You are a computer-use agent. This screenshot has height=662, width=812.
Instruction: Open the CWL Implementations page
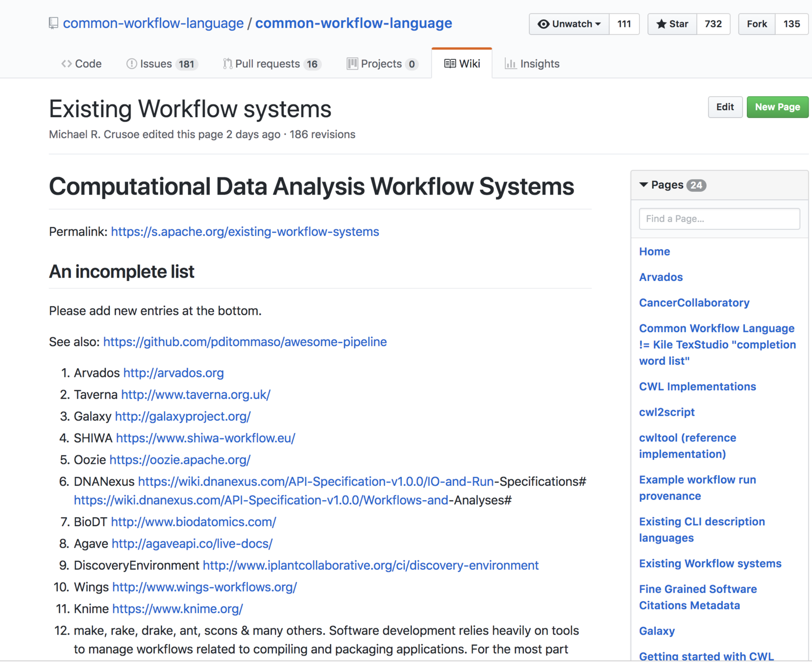pyautogui.click(x=697, y=386)
